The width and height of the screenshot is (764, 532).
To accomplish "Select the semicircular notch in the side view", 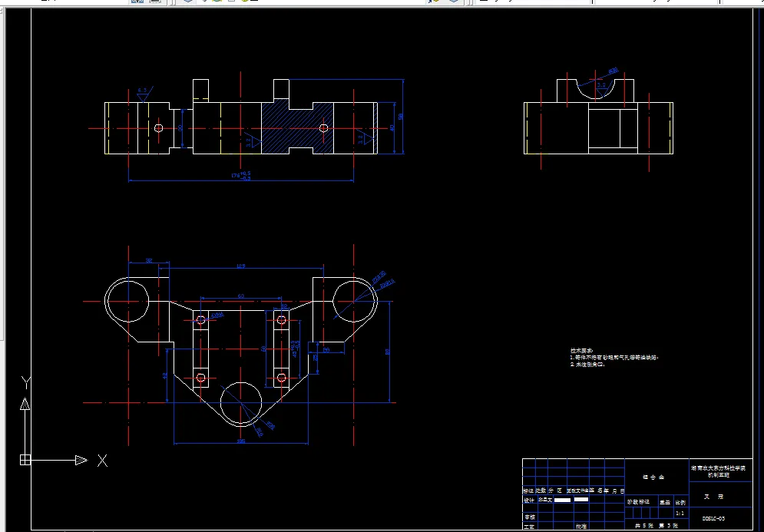I will click(595, 89).
